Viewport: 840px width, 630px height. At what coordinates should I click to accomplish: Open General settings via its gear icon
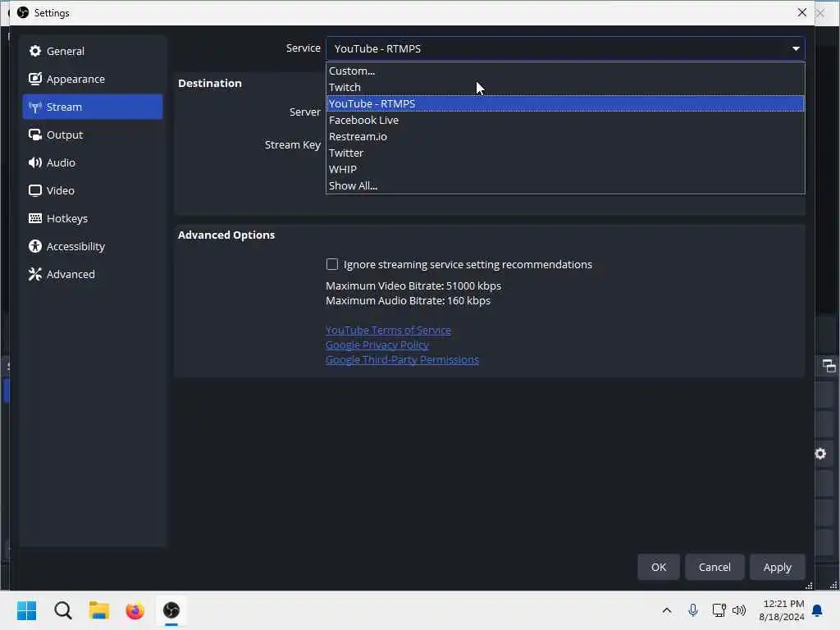35,51
